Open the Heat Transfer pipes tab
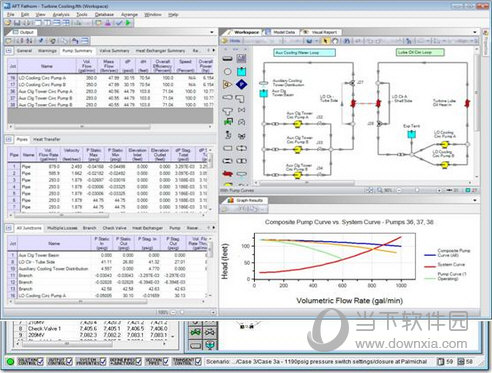492x373 pixels. click(x=47, y=139)
